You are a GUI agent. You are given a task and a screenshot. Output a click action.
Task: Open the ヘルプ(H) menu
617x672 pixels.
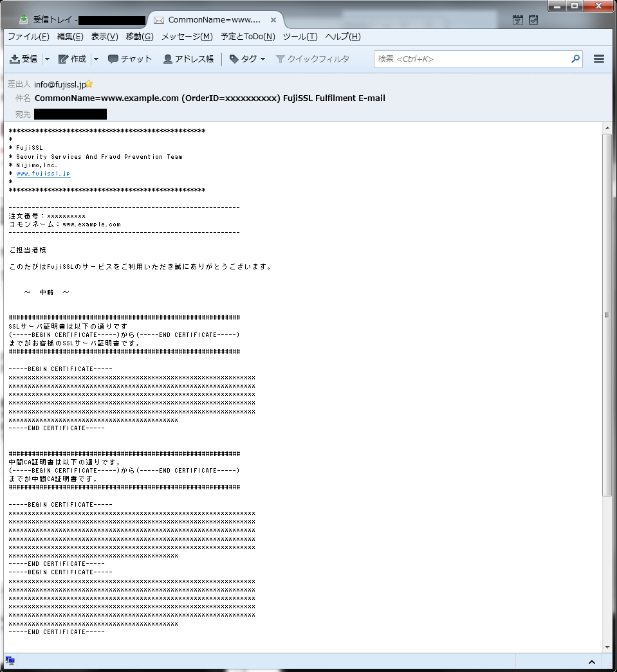click(343, 37)
